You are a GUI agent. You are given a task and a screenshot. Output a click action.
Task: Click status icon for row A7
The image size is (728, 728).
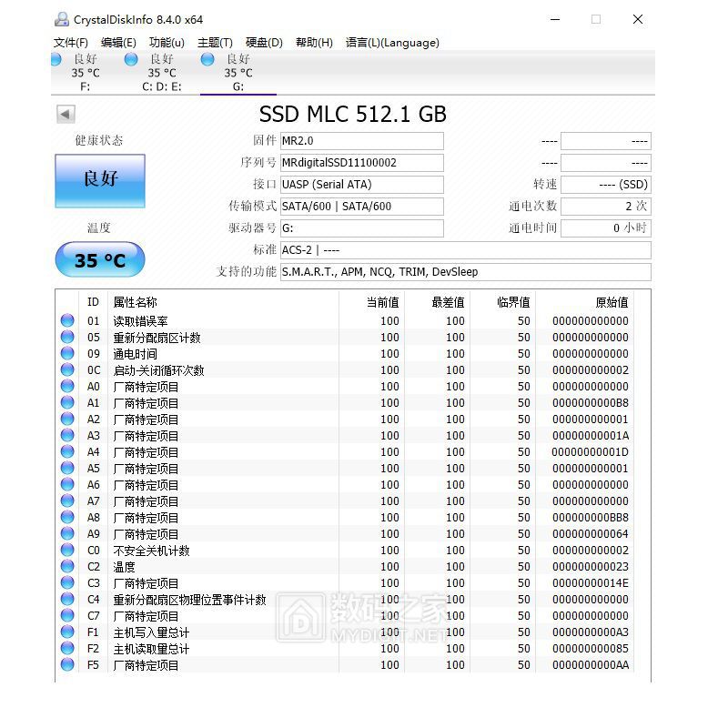pyautogui.click(x=67, y=500)
